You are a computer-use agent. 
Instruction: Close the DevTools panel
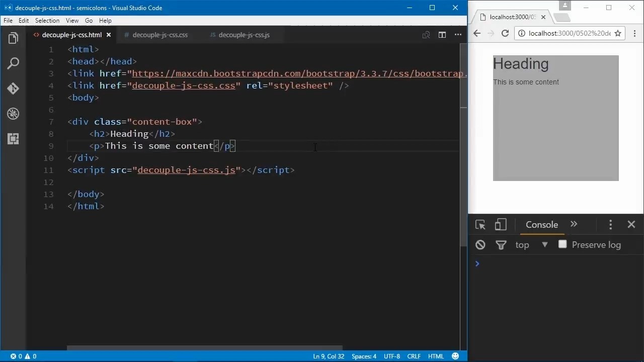click(631, 225)
